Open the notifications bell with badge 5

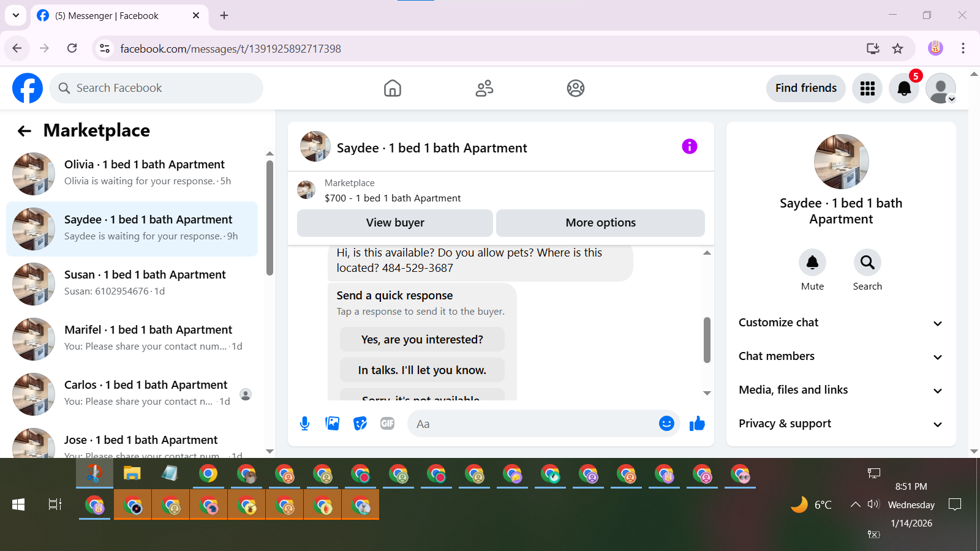tap(904, 88)
